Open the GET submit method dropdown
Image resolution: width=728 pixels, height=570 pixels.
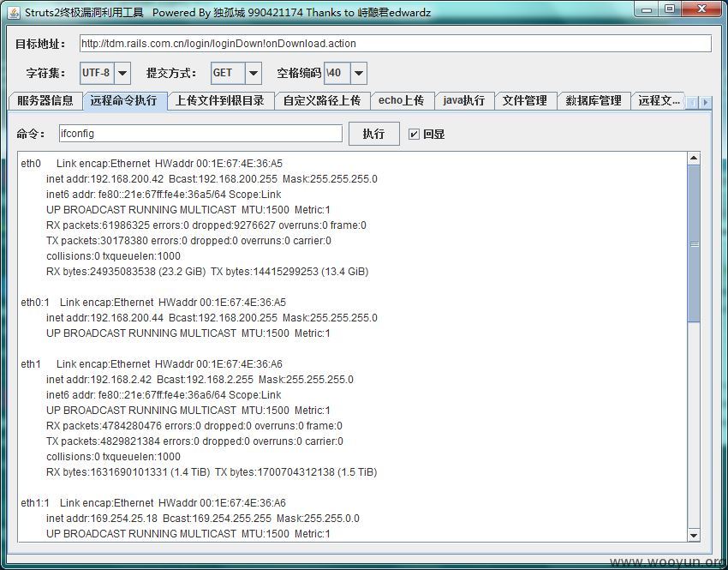pos(253,73)
